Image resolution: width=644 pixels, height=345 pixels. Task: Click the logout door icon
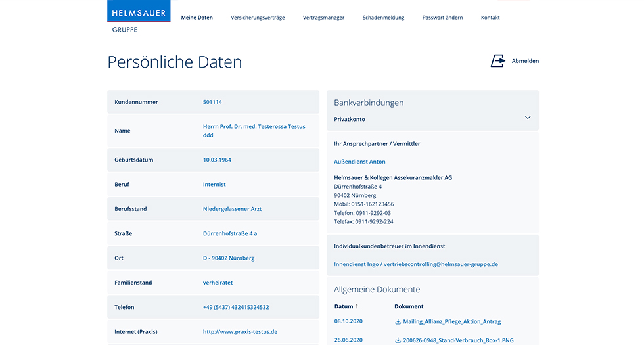(x=498, y=60)
